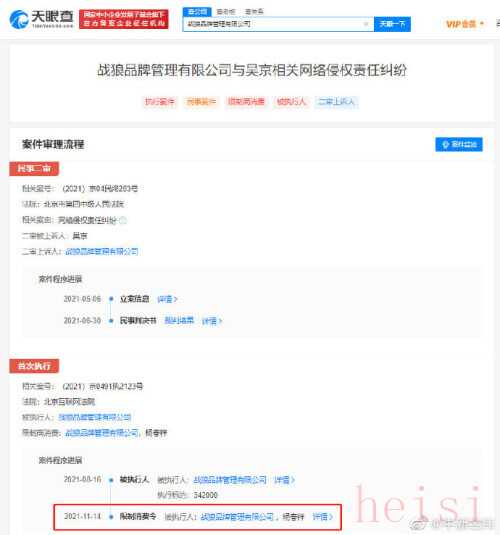Switch to the 查关系 search tab
This screenshot has width=500, height=535.
click(x=254, y=12)
